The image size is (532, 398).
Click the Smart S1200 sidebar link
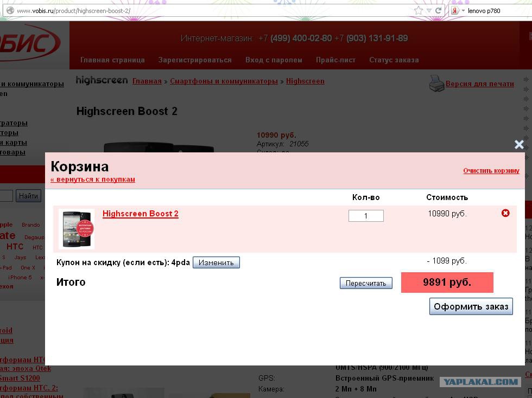tap(20, 378)
